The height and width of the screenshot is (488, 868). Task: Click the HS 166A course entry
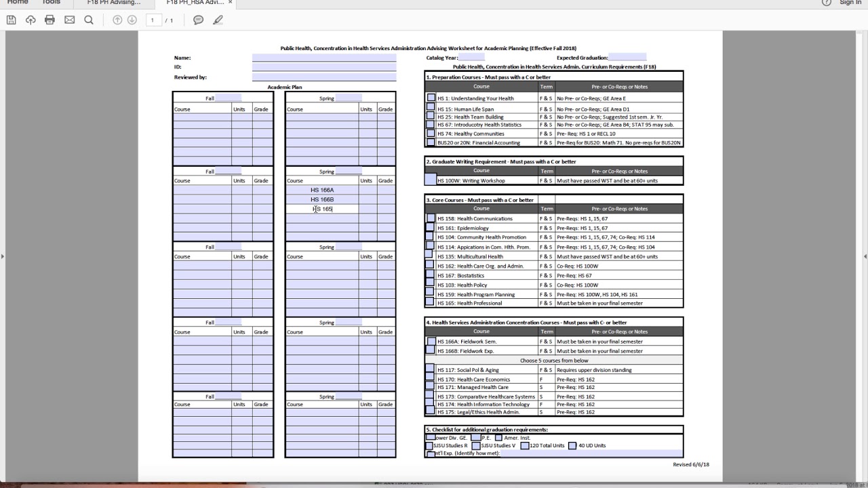322,190
